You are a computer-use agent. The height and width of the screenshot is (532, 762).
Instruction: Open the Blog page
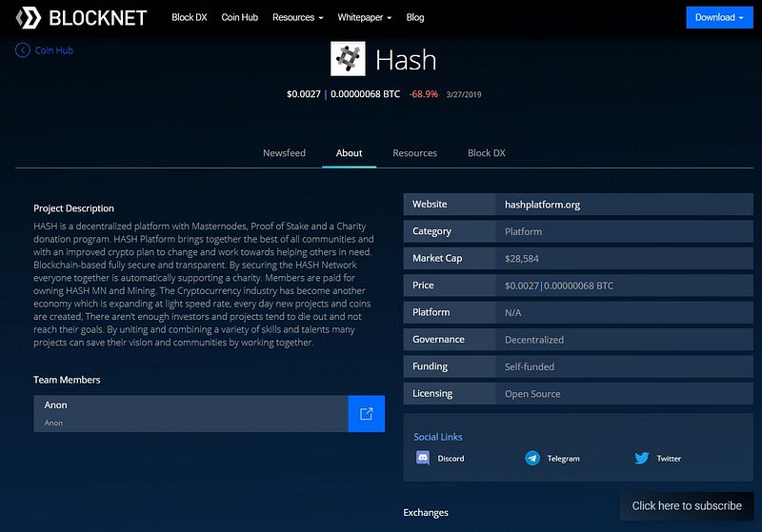[415, 17]
